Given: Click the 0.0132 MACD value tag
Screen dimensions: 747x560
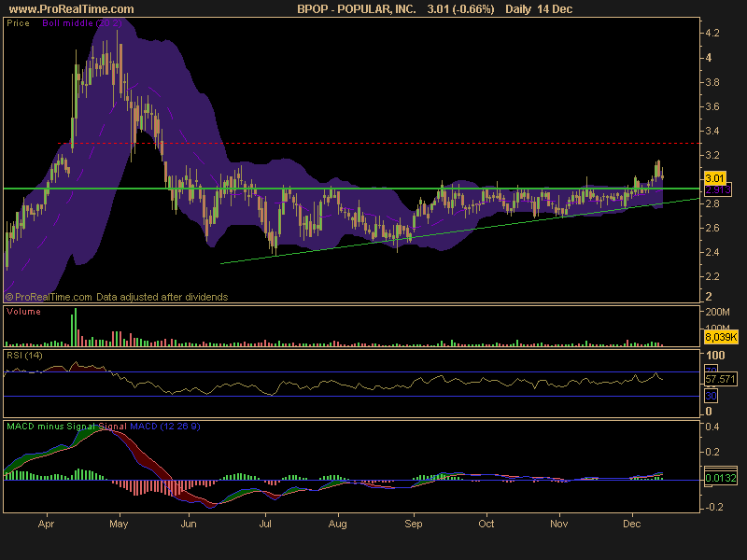Looking at the screenshot, I should click(x=720, y=478).
